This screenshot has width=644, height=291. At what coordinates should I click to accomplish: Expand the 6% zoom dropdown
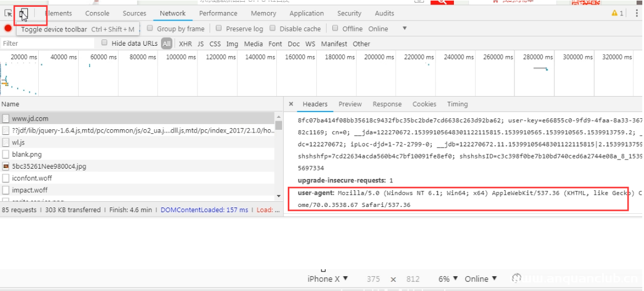coord(448,279)
